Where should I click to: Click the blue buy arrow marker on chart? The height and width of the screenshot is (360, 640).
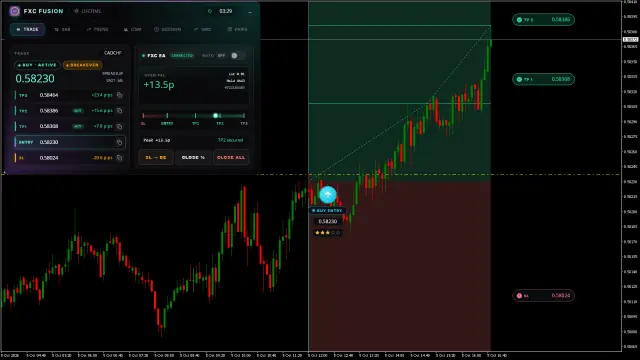[328, 195]
